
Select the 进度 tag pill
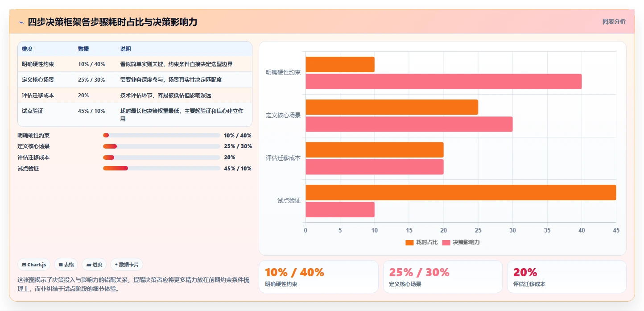click(94, 265)
